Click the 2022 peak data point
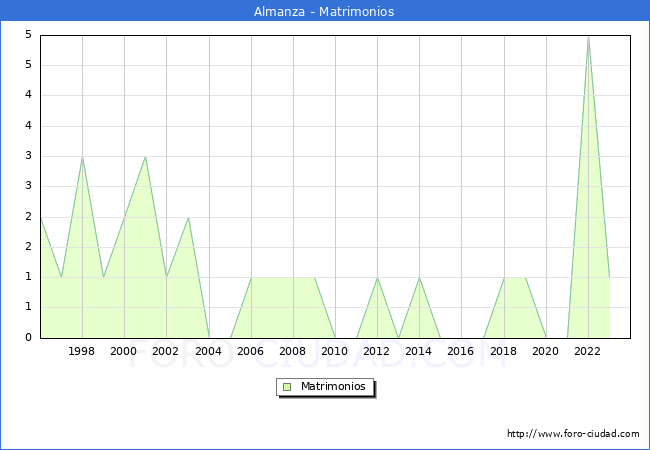This screenshot has height=450, width=650. click(x=588, y=37)
